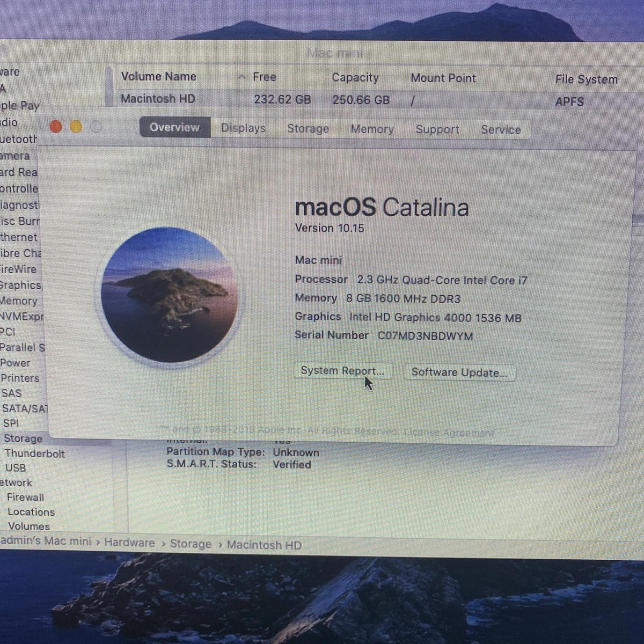
Task: Select Storage in the System Report sidebar
Action: coord(23,438)
